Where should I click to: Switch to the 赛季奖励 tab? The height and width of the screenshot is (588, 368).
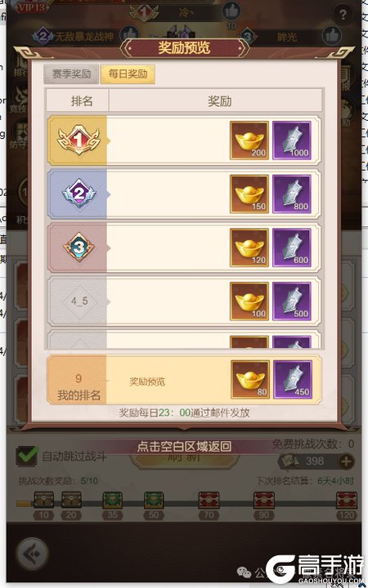(71, 73)
